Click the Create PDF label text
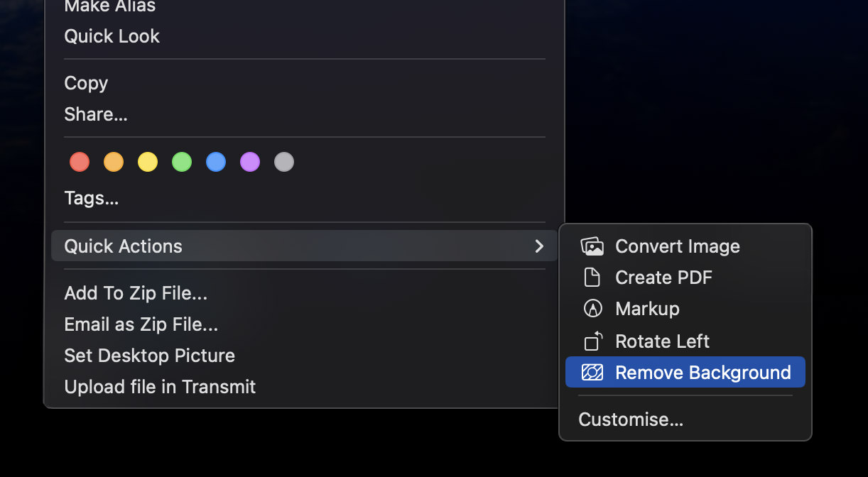The width and height of the screenshot is (868, 477). 663,278
